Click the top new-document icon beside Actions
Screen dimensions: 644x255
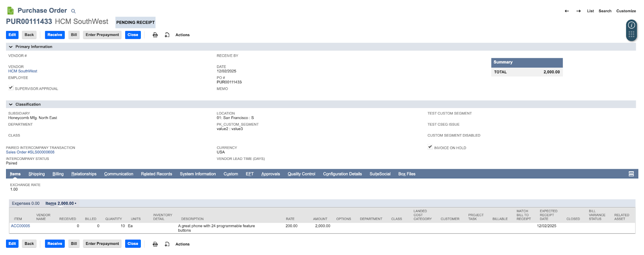(167, 35)
